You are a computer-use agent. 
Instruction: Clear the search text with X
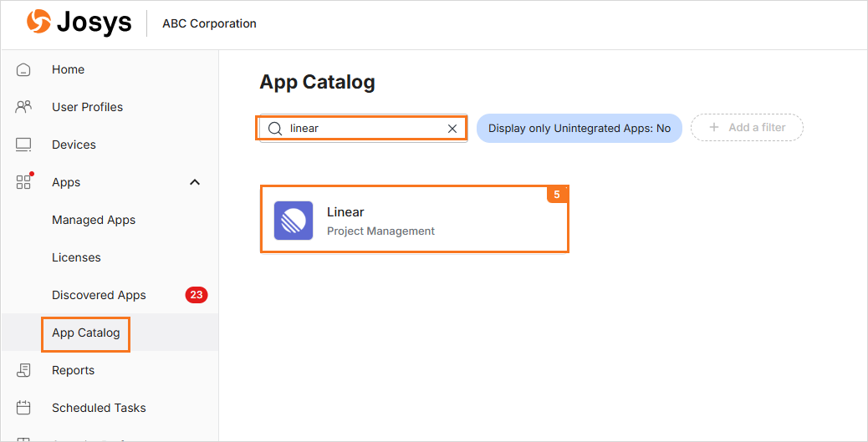coord(452,129)
